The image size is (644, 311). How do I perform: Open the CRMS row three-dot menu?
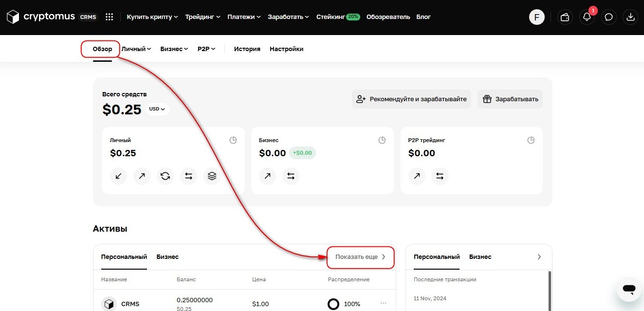[x=383, y=304]
